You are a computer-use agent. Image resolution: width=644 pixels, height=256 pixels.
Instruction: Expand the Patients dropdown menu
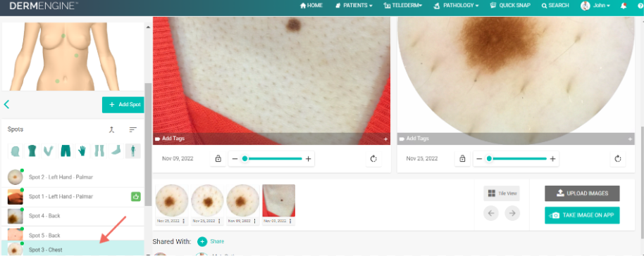tap(354, 6)
